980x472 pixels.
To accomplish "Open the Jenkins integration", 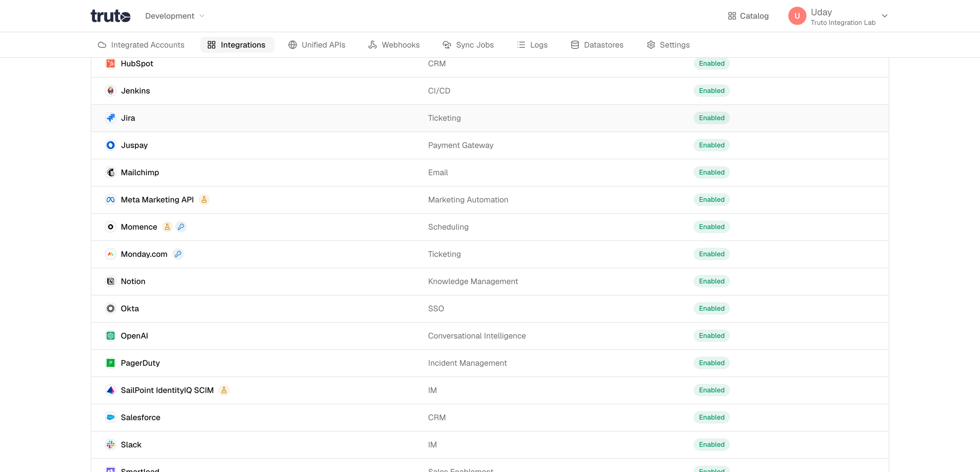I will click(490, 91).
